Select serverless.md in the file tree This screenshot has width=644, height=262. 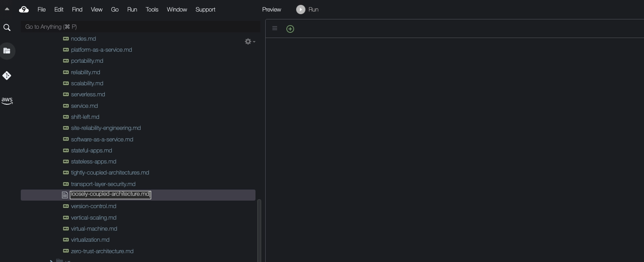point(88,95)
